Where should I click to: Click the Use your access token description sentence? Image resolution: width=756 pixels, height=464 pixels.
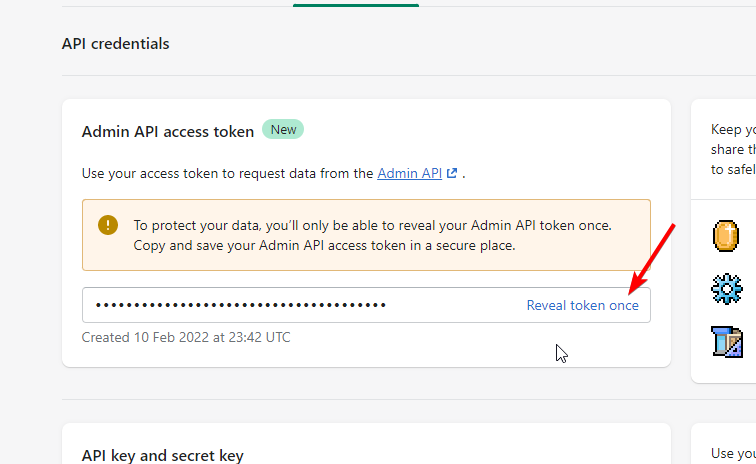click(273, 173)
